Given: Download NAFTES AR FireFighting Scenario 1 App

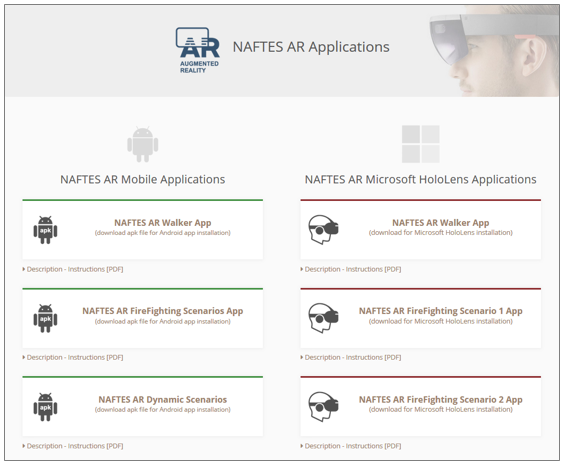Looking at the screenshot, I should click(441, 311).
